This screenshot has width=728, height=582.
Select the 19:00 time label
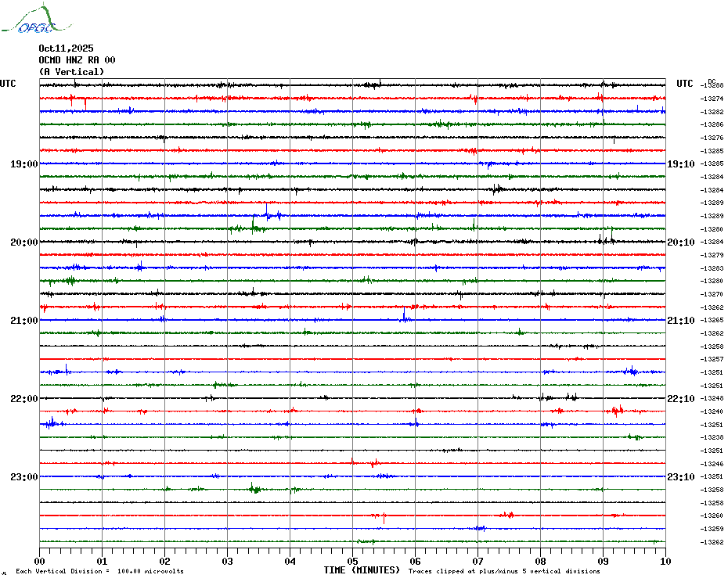click(24, 163)
